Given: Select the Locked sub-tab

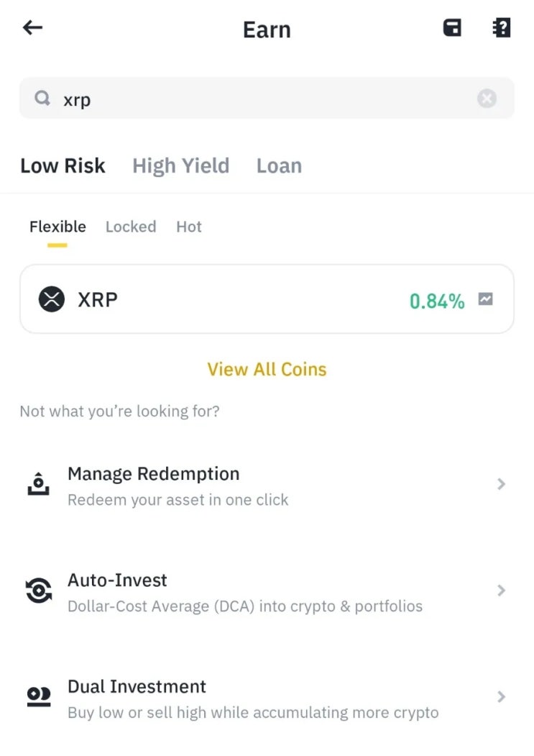Looking at the screenshot, I should (131, 227).
